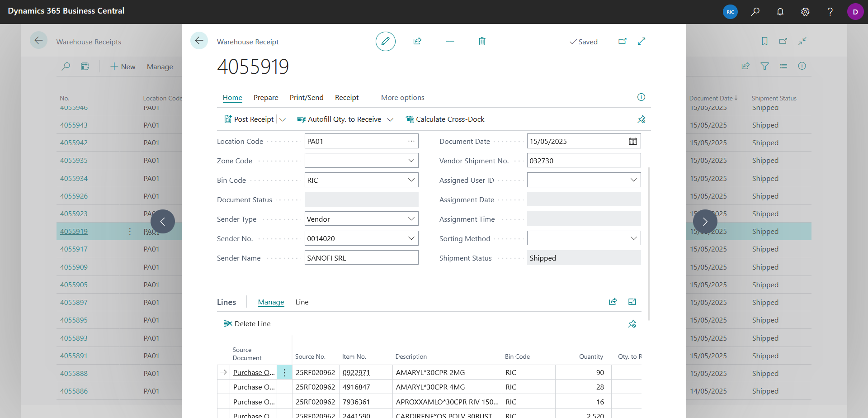Viewport: 868px width, 418px height.
Task: Click Autofill Qty. to Receive button
Action: coord(339,119)
